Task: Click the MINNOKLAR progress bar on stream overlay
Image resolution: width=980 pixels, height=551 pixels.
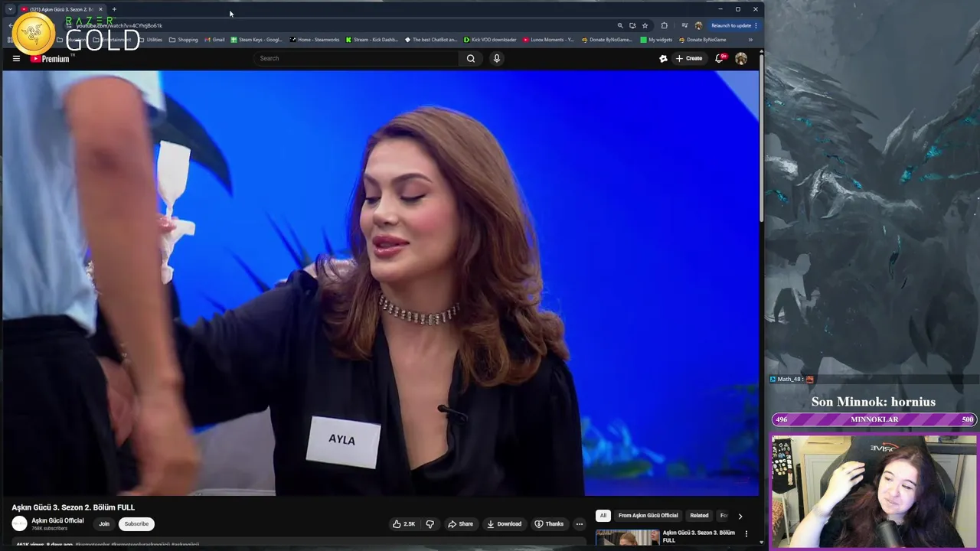Action: tap(874, 419)
